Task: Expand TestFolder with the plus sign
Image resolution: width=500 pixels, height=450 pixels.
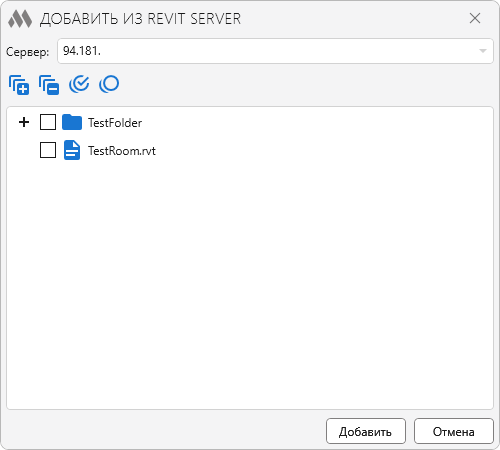Action: coord(24,122)
